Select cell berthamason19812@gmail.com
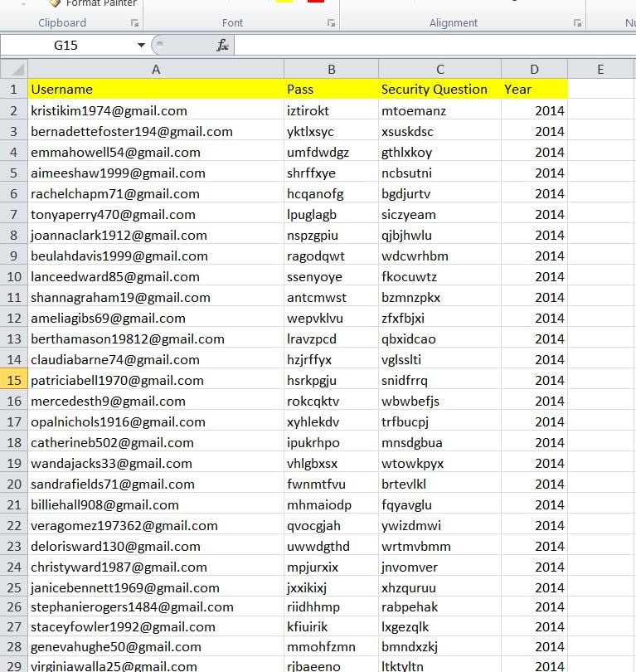Image resolution: width=636 pixels, height=672 pixels. pyautogui.click(x=156, y=338)
